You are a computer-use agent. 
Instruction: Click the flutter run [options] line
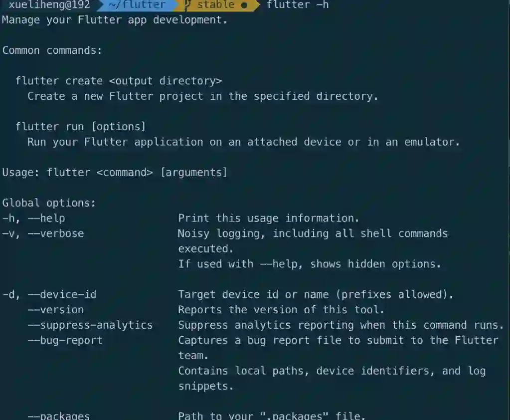(81, 126)
